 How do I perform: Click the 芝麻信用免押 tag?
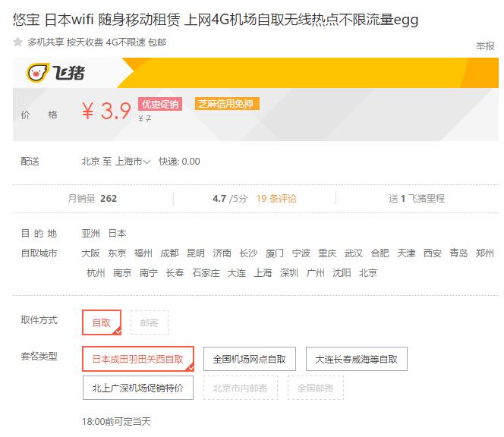(227, 104)
